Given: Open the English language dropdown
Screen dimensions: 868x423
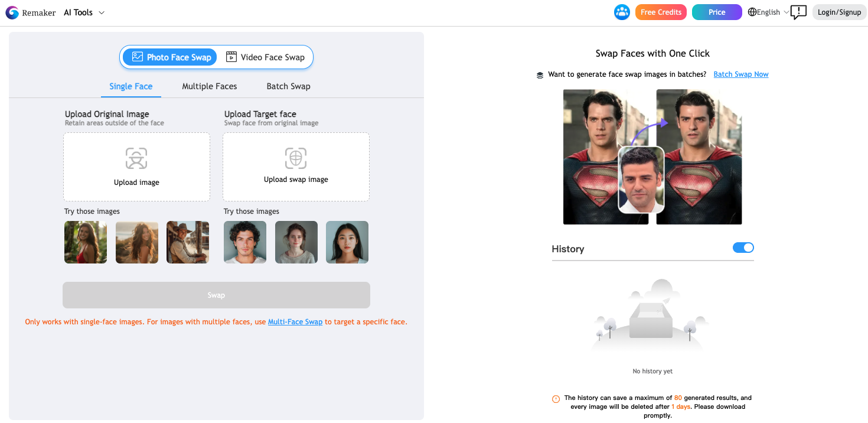Looking at the screenshot, I should [x=768, y=12].
